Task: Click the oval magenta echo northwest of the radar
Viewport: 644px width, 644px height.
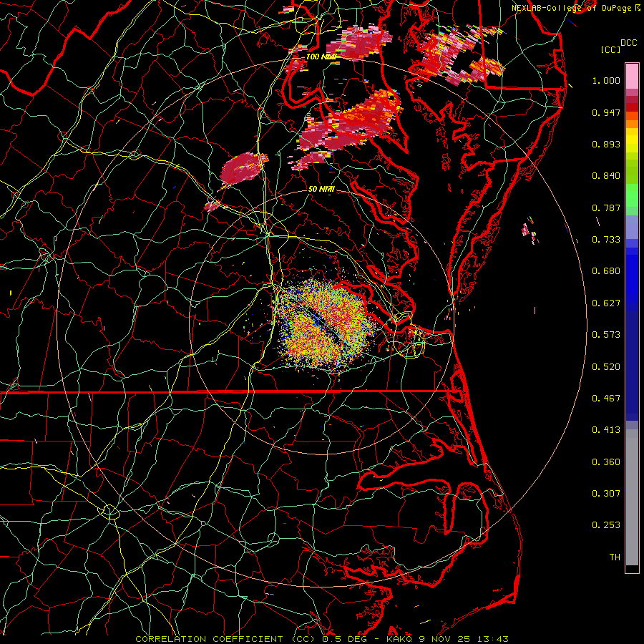Action: pos(244,168)
